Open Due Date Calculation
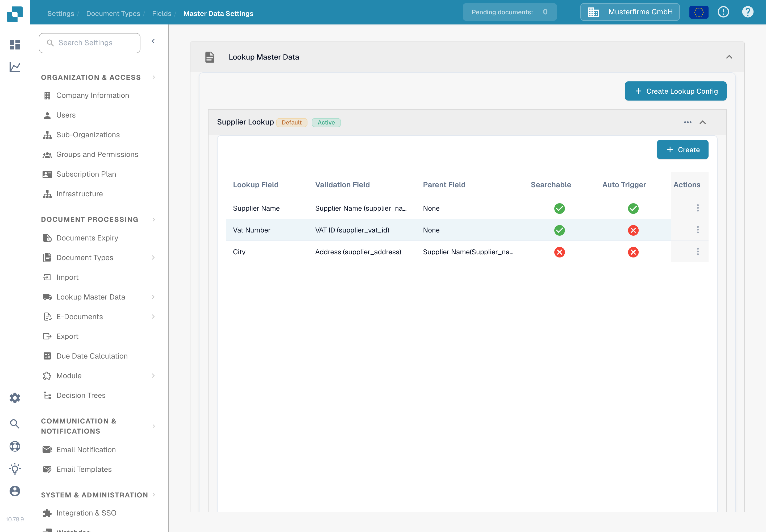Viewport: 766px width, 532px height. click(92, 356)
